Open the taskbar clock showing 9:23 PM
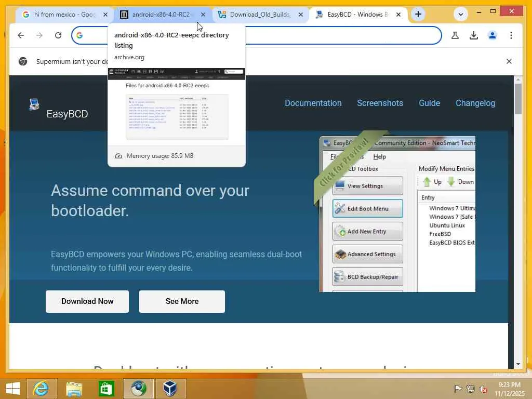Image resolution: width=532 pixels, height=399 pixels. (x=510, y=389)
